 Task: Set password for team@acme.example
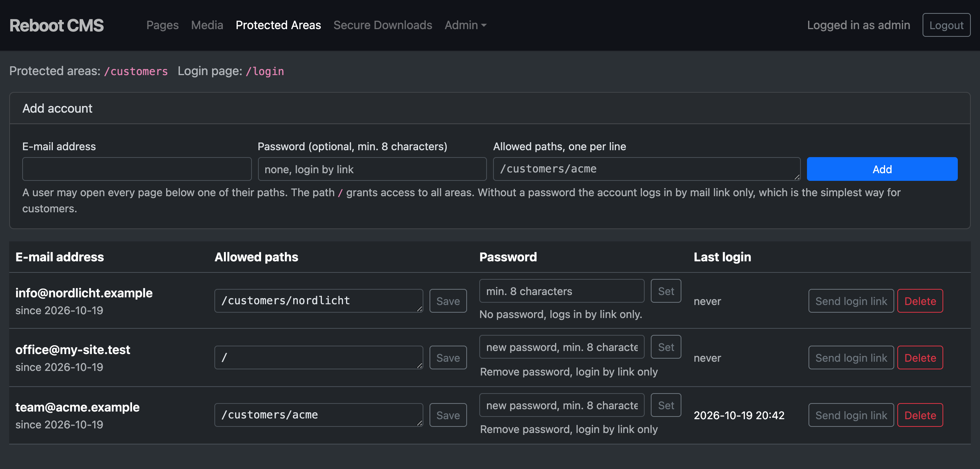tap(666, 405)
